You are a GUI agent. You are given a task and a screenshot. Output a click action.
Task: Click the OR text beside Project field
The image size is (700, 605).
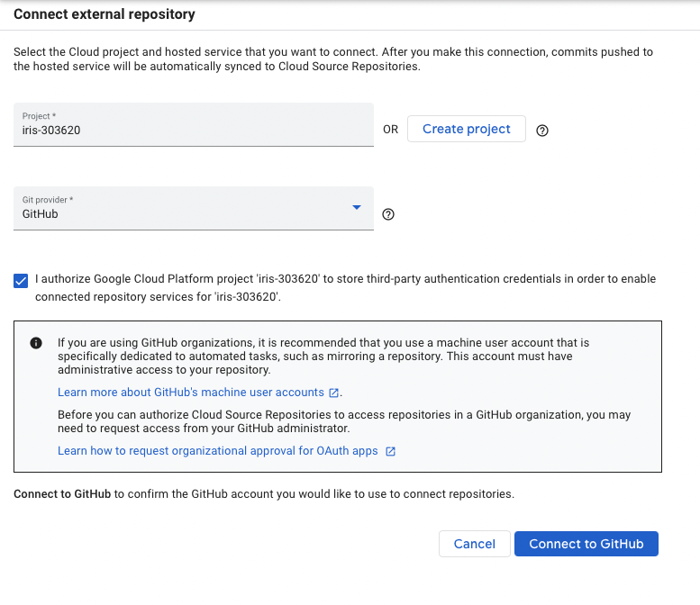[390, 130]
